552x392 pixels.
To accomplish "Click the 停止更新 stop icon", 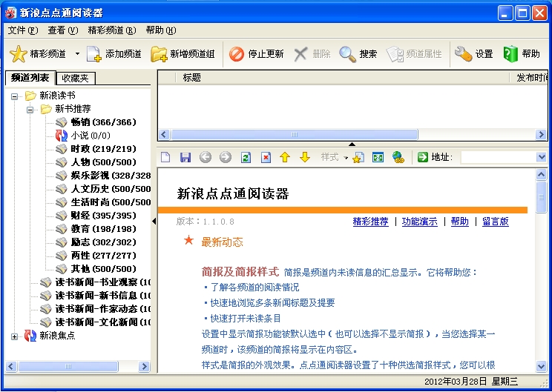I will [x=236, y=54].
